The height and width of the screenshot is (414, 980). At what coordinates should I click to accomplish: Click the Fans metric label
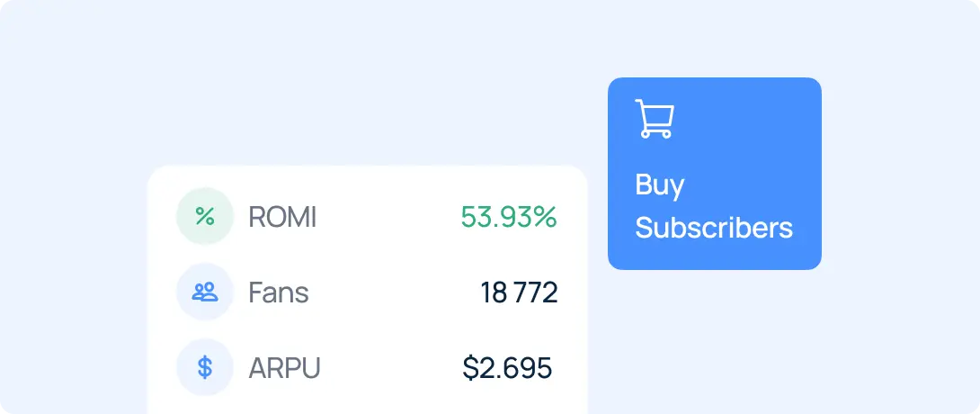279,292
